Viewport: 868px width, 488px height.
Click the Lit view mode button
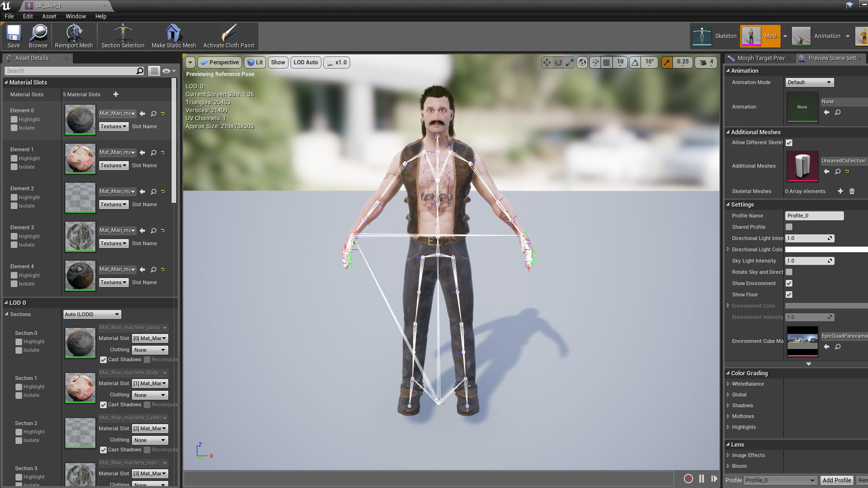[x=255, y=62]
